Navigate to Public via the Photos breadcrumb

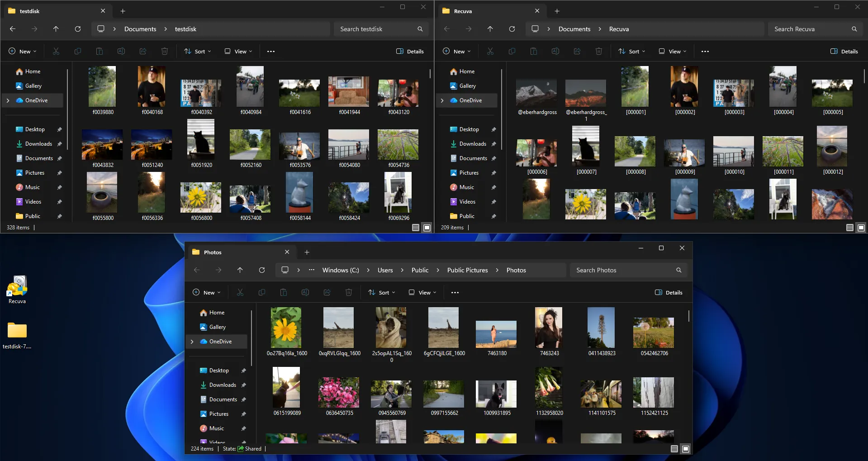point(419,270)
